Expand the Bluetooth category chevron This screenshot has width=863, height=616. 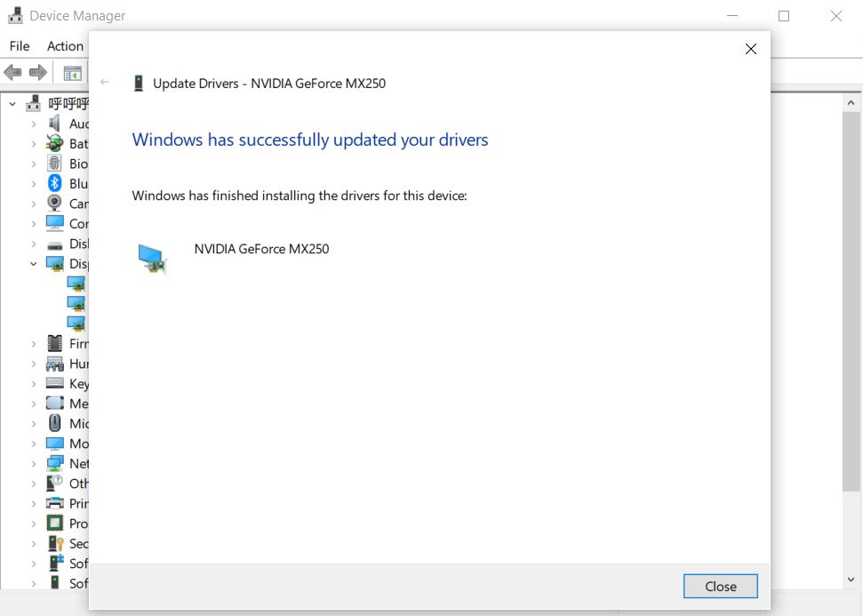tap(34, 184)
